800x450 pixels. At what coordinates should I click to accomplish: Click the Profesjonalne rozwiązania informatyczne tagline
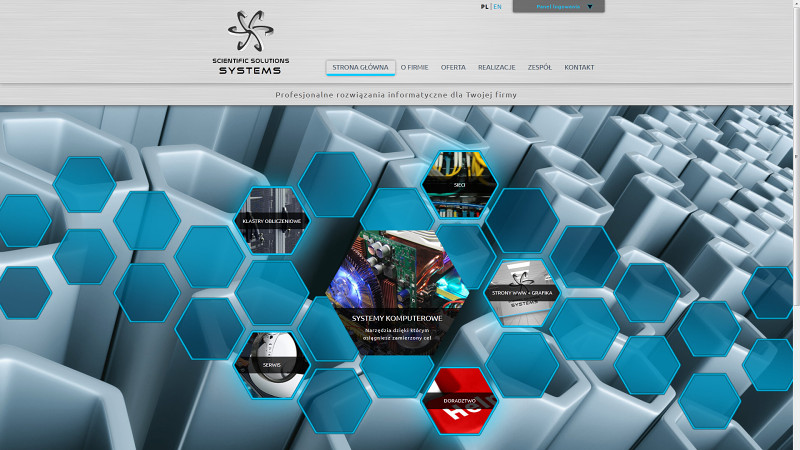click(396, 94)
